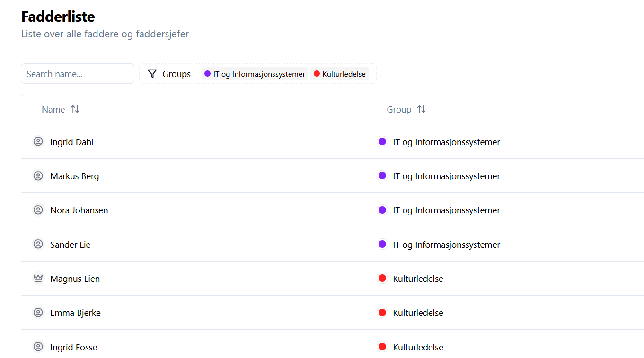Click the red dot in Emma Bjerke's row
The image size is (644, 358).
[382, 313]
